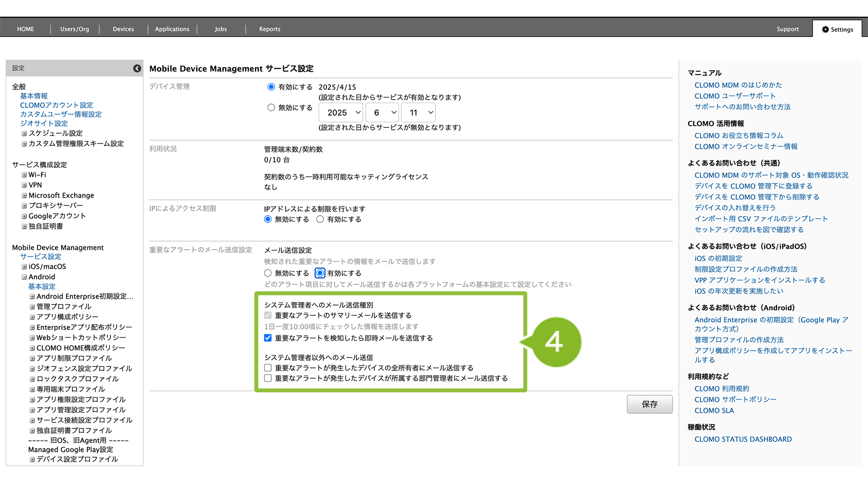Click the Settings gear icon
Viewport: 868px width, 488px height.
(825, 29)
